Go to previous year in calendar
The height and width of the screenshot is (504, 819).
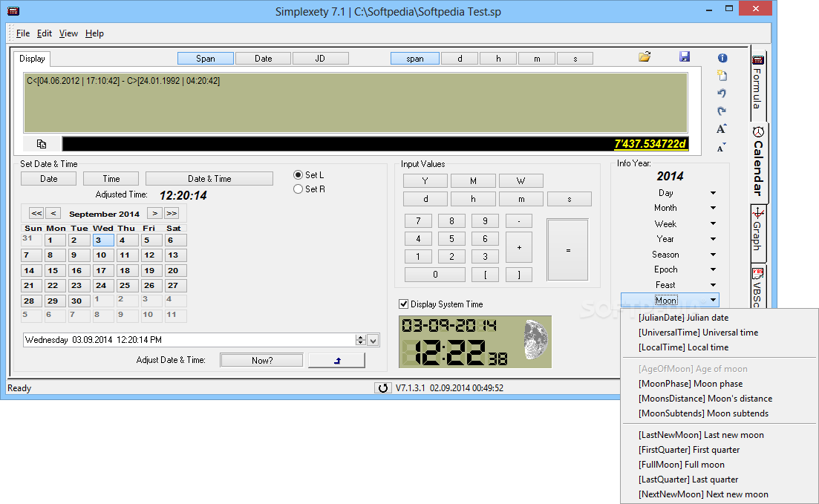click(x=36, y=213)
